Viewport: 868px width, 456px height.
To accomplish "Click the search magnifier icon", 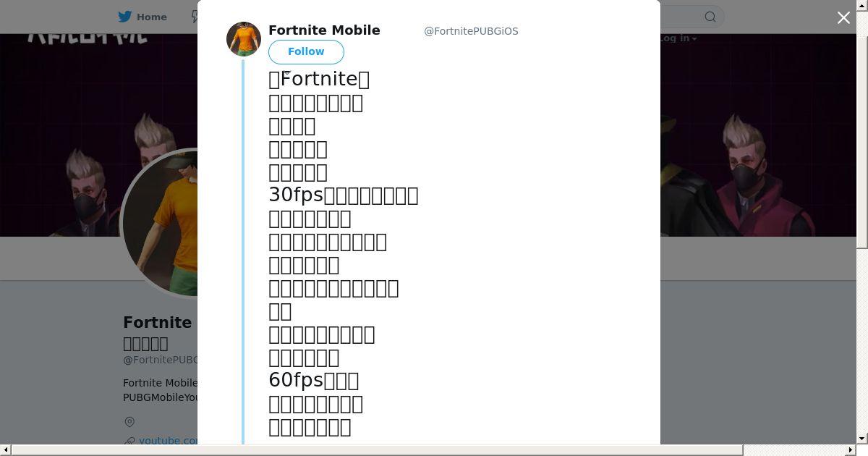I will coord(710,17).
